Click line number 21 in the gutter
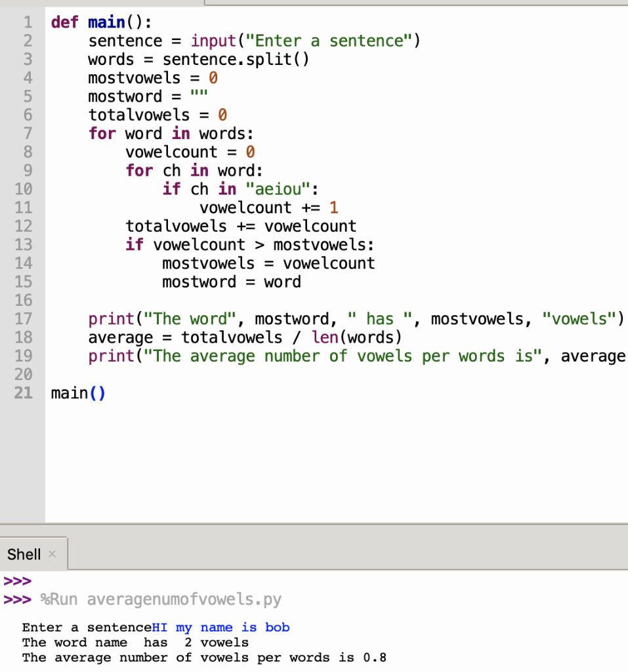The image size is (628, 672). click(24, 392)
